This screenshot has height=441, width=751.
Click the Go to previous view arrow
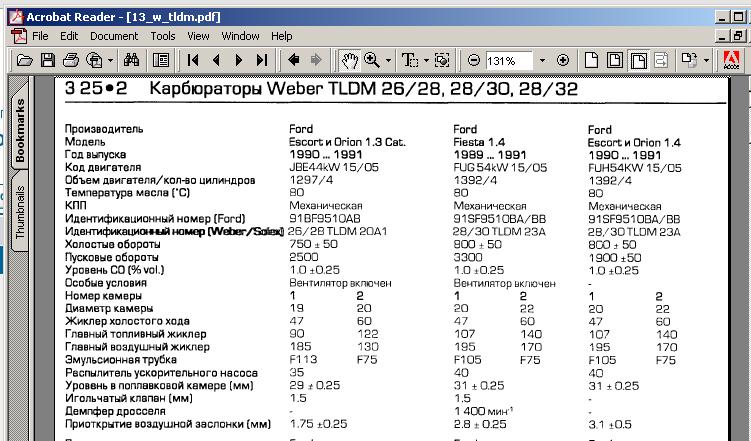tap(293, 60)
